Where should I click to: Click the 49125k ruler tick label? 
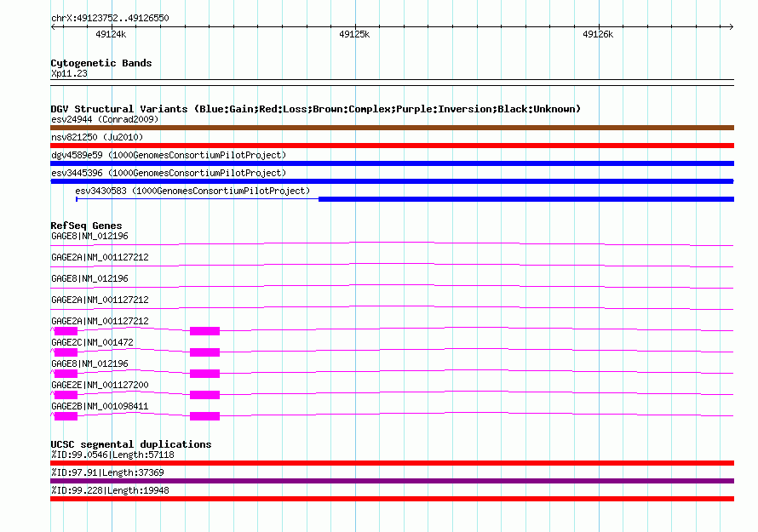point(354,34)
